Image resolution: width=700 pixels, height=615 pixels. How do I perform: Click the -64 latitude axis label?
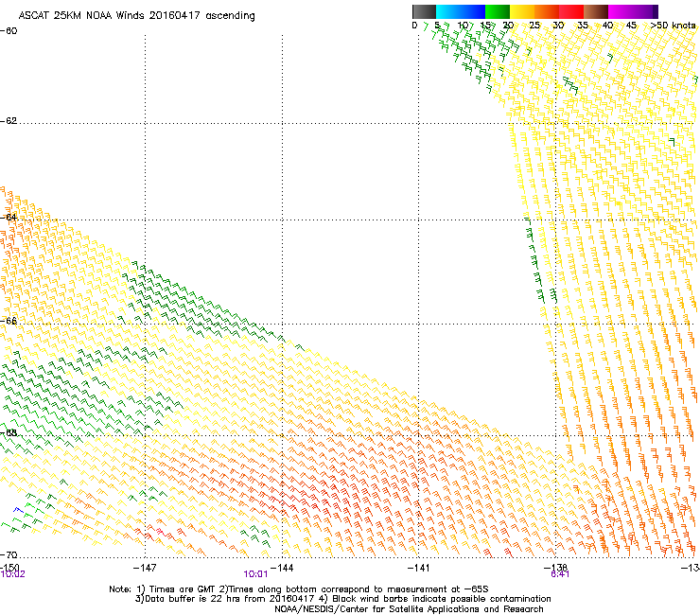9,218
